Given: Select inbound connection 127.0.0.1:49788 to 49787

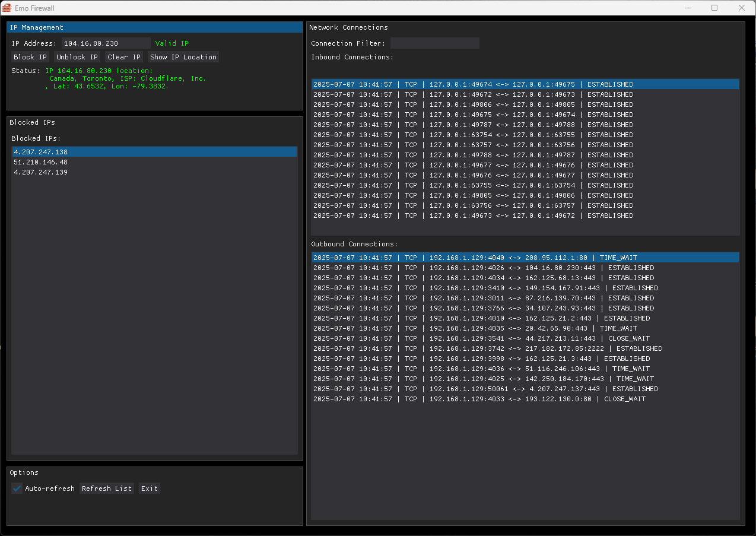Looking at the screenshot, I should [x=525, y=155].
